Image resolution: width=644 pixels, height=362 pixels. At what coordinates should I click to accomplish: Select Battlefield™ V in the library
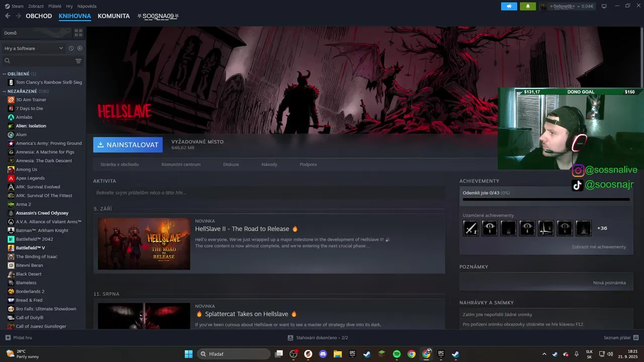pos(30,248)
